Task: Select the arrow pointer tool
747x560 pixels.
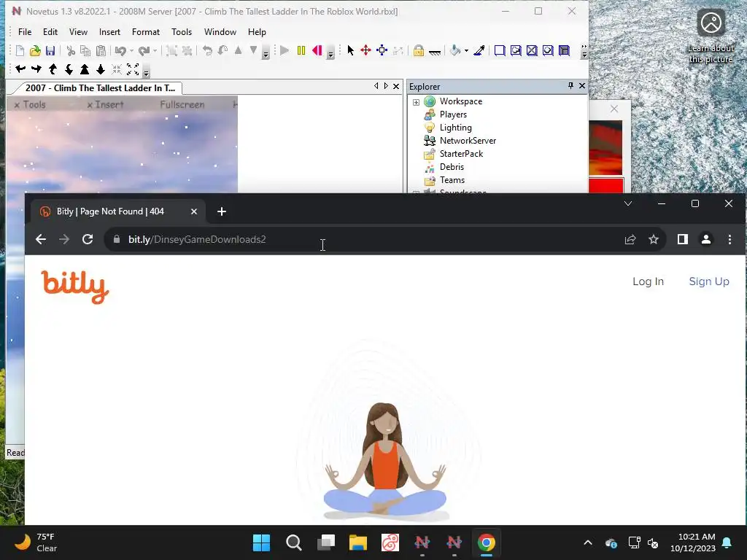Action: [351, 50]
